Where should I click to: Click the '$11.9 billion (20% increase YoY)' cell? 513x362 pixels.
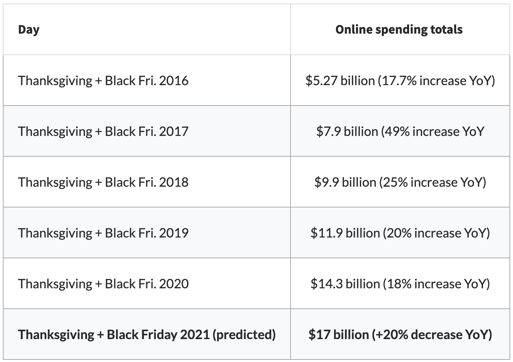coord(400,233)
